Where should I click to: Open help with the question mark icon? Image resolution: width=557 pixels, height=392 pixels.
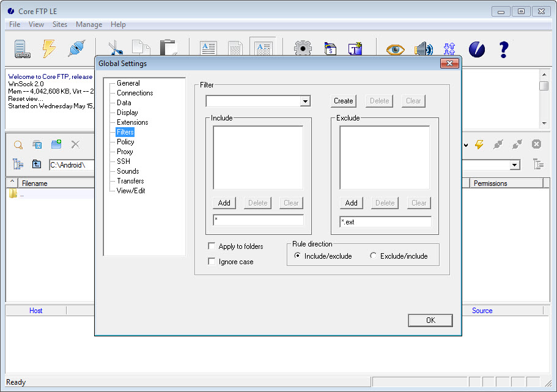(504, 50)
